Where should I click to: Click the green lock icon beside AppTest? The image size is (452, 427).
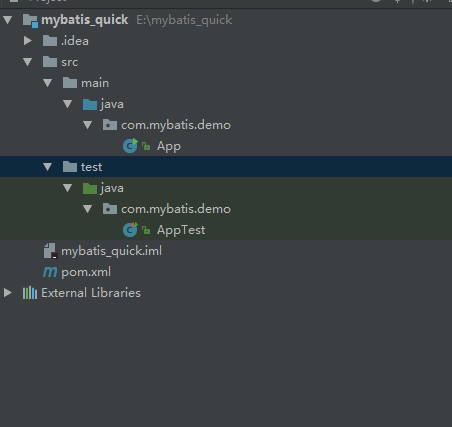[x=146, y=230]
